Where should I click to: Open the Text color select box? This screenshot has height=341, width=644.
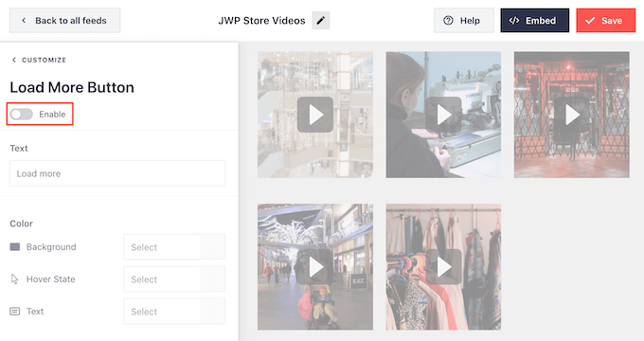click(175, 312)
